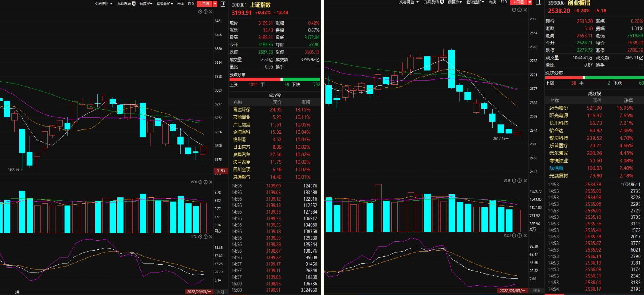Click Shanghai 涨跌分布 red-green distribution bar
The width and height of the screenshot is (644, 295).
[274, 79]
